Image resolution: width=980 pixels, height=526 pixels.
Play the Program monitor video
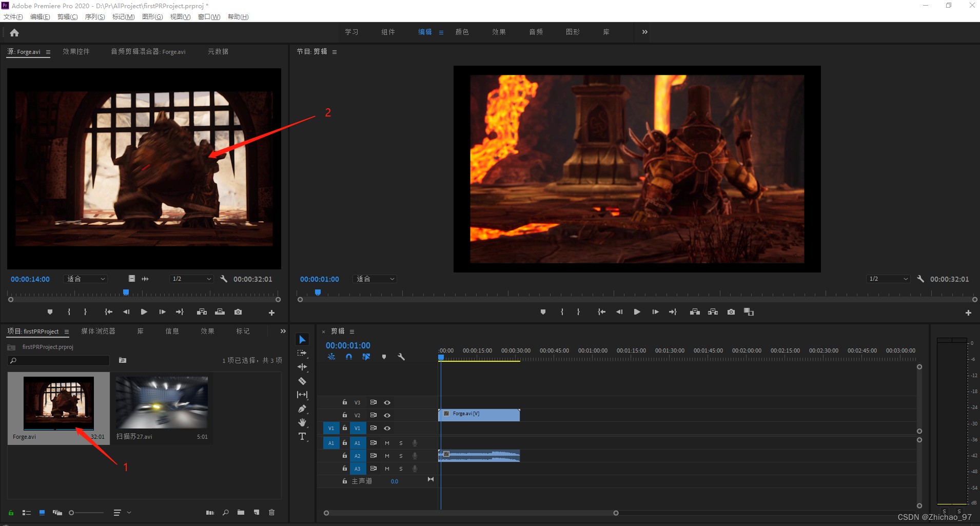point(637,312)
